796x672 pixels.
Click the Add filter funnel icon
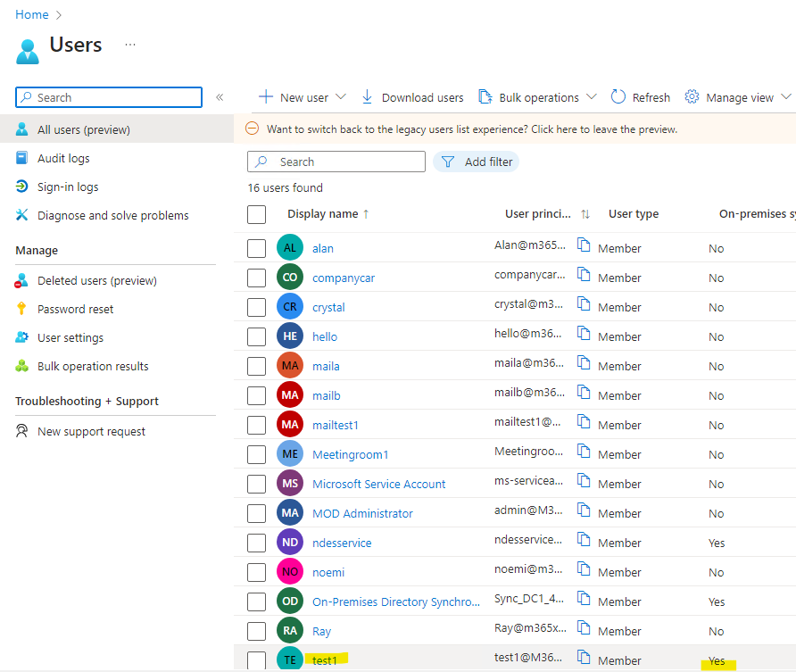pos(448,162)
